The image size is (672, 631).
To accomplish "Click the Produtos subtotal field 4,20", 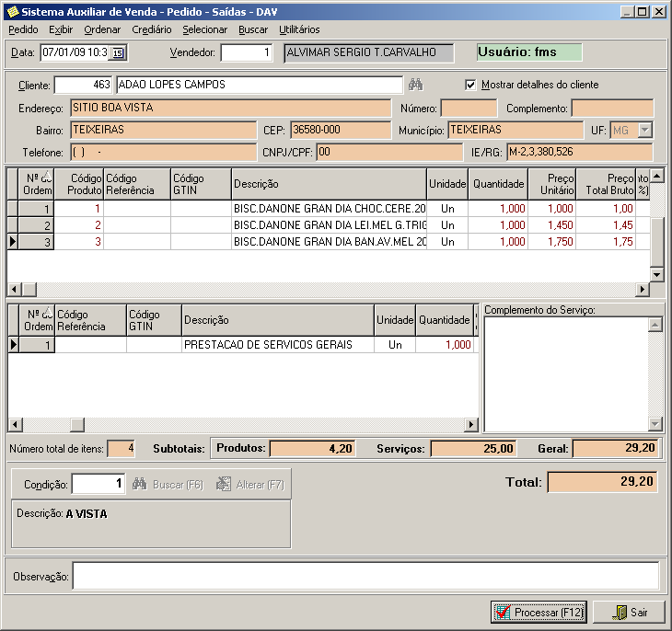I will [312, 449].
